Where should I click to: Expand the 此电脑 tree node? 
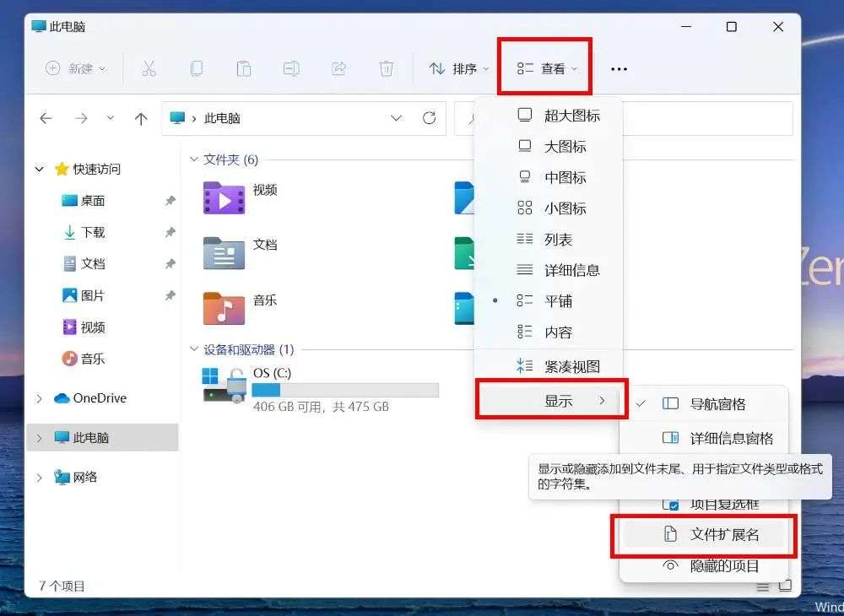pos(40,438)
